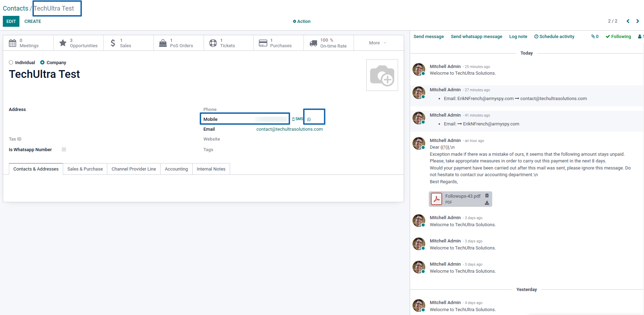Select the Company radio button
644x315 pixels.
(42, 62)
